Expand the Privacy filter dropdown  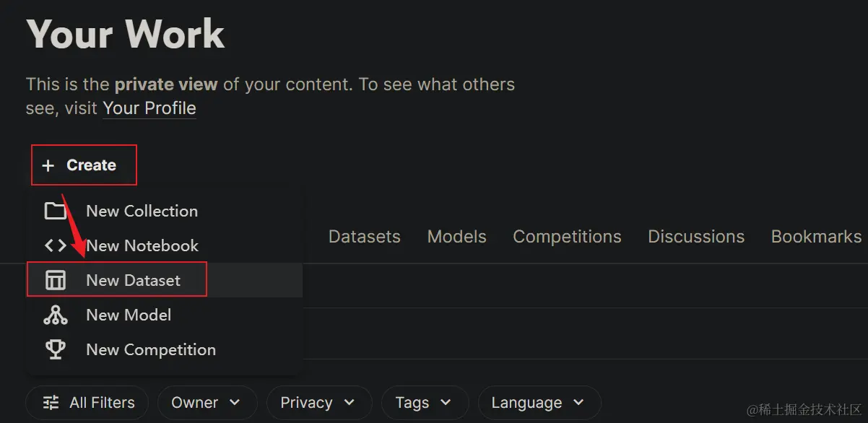point(318,403)
